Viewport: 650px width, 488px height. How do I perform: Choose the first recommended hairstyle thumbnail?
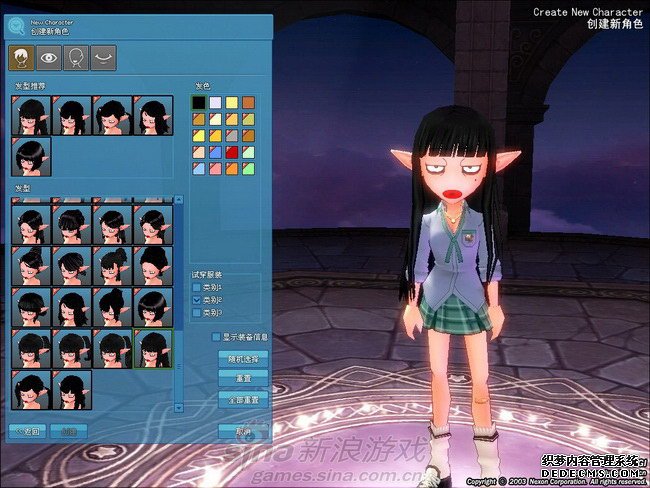[31, 116]
